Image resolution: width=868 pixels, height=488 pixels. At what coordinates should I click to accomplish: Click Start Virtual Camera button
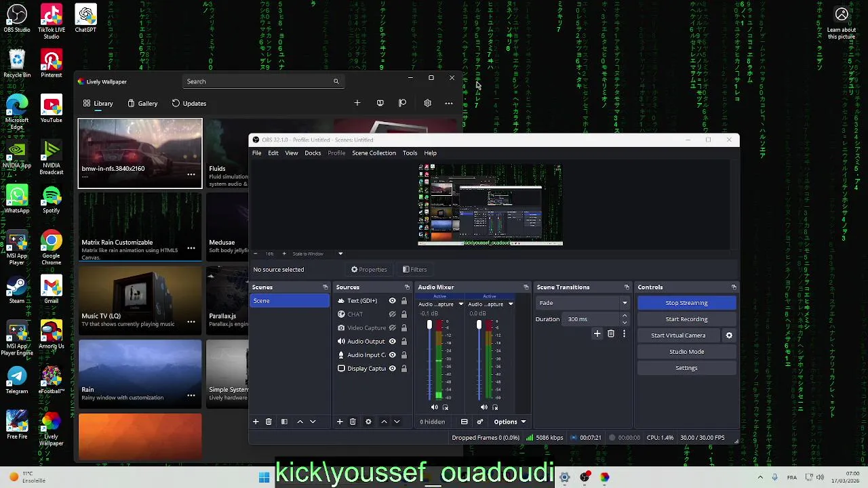[x=678, y=335]
